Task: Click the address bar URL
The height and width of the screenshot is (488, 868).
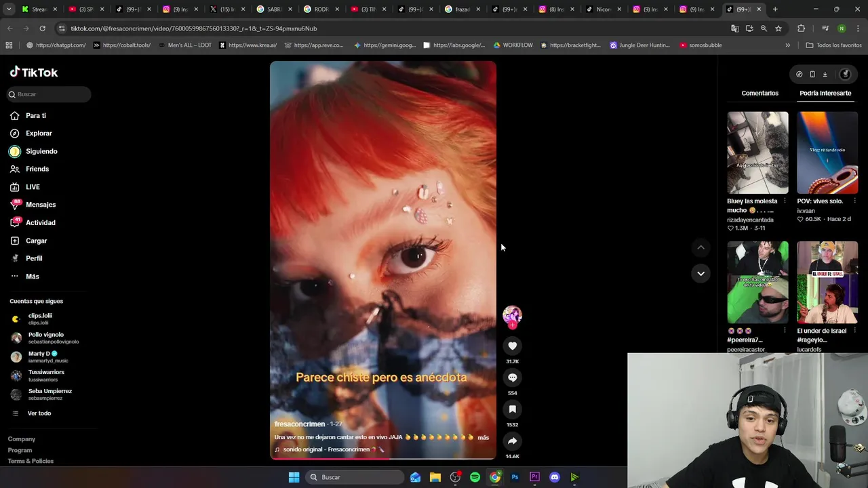Action: click(193, 28)
